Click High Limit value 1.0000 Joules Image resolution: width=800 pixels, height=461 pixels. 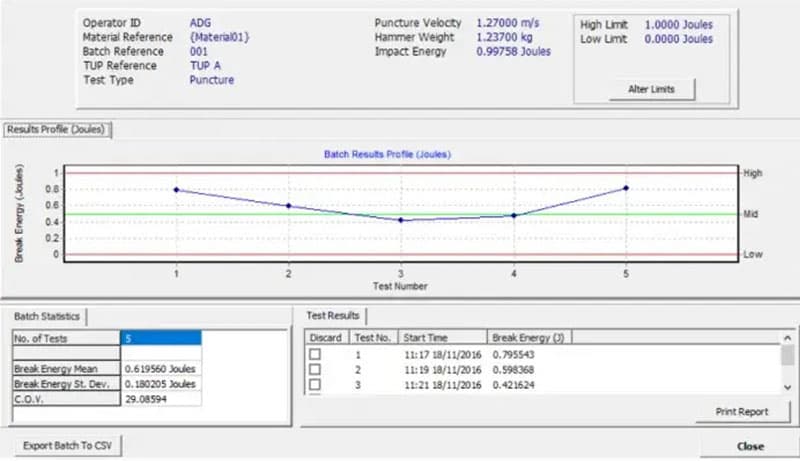(x=679, y=24)
